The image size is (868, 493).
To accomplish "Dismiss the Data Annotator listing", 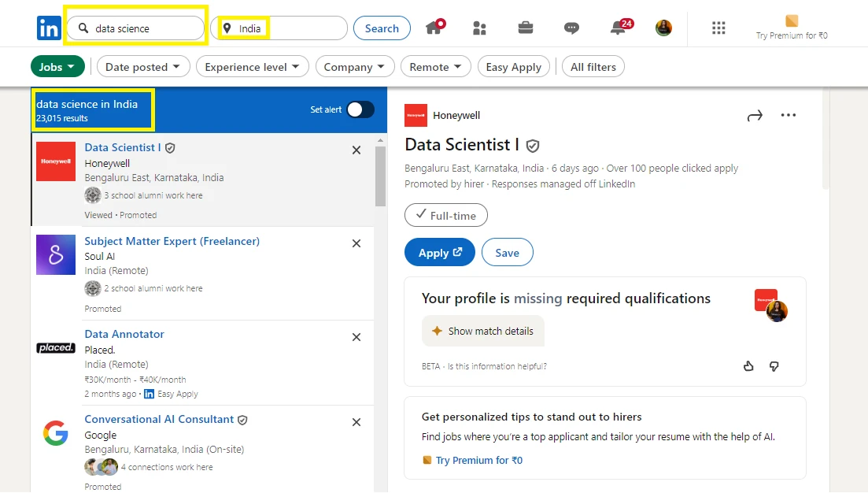I will point(356,337).
